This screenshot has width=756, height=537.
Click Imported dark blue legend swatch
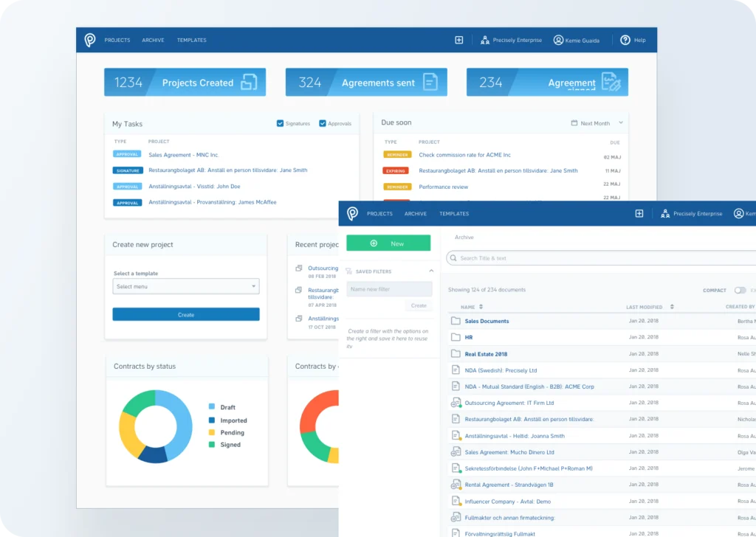(212, 420)
